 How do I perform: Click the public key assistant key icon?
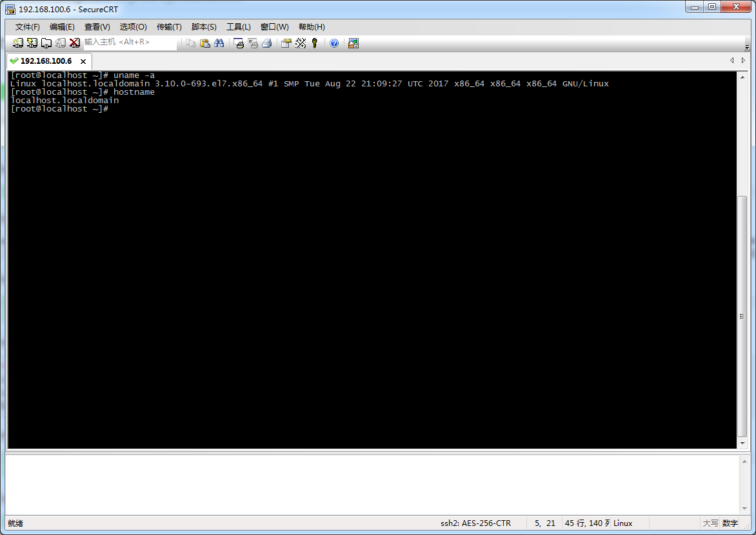(314, 43)
